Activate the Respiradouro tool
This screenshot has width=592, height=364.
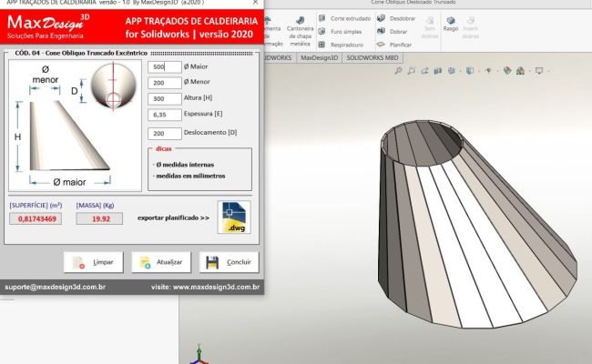tap(341, 45)
